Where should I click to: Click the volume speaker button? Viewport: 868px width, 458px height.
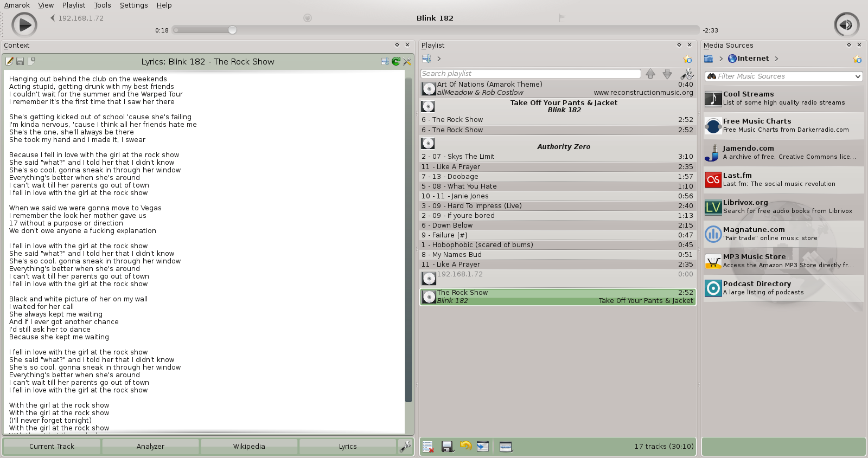(x=846, y=25)
